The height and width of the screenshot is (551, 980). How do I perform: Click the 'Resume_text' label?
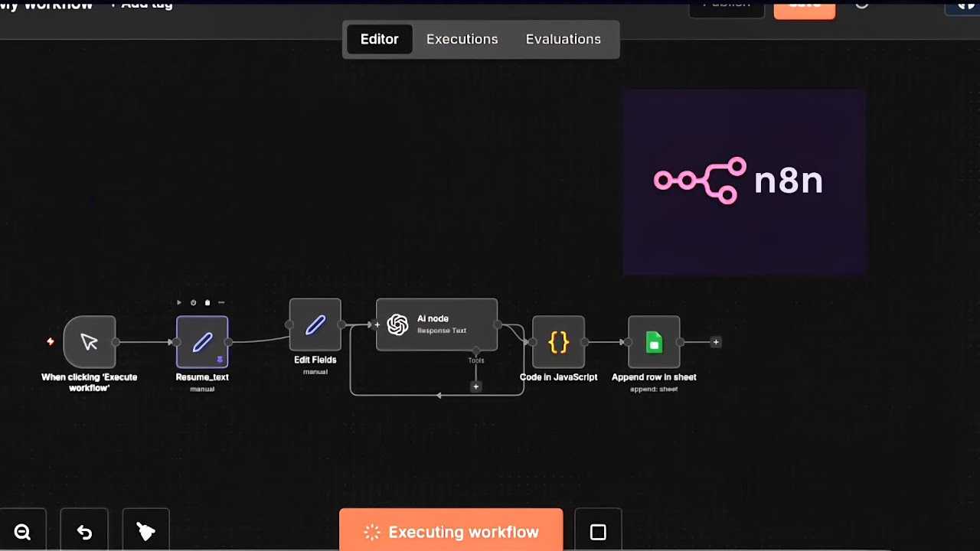pyautogui.click(x=202, y=377)
